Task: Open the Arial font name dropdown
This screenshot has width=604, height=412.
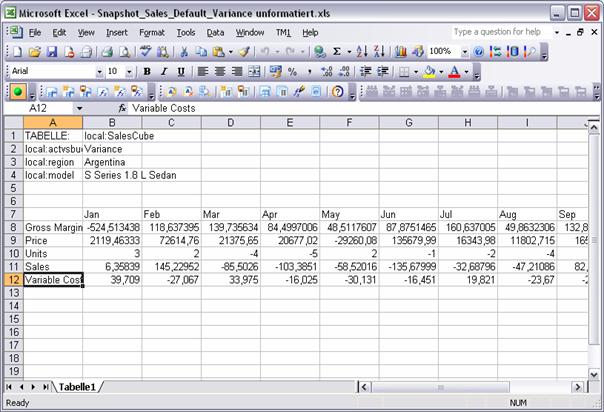Action: [99, 72]
